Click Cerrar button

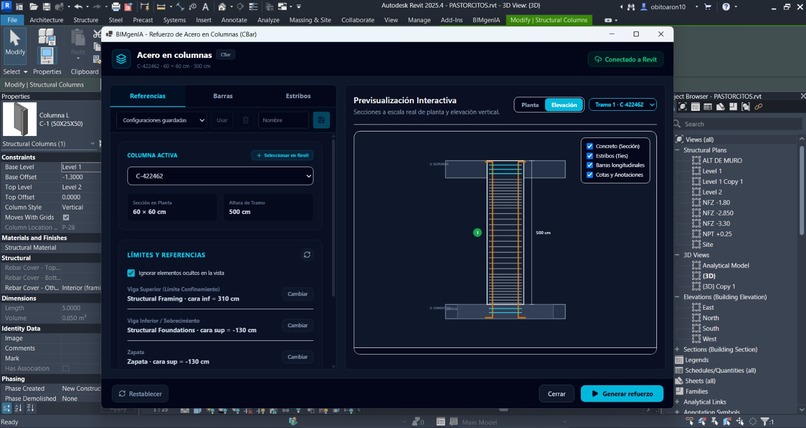coord(557,394)
